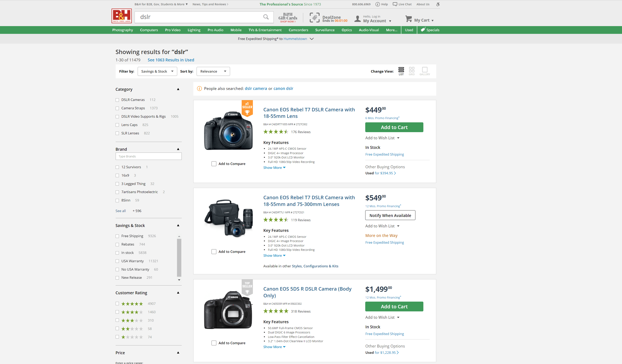Enable the Free Shipping filter
This screenshot has height=364, width=622.
[117, 236]
